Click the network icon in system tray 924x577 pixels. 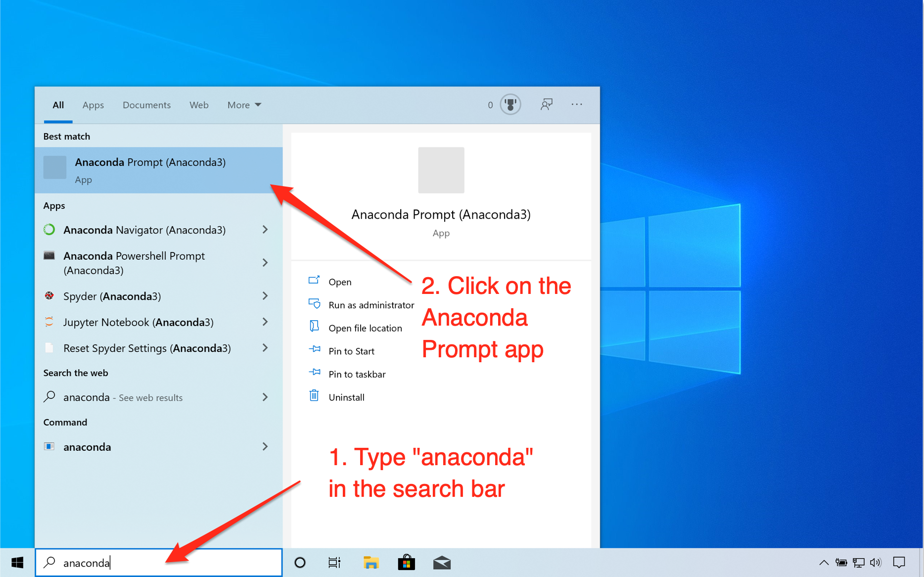tap(858, 563)
